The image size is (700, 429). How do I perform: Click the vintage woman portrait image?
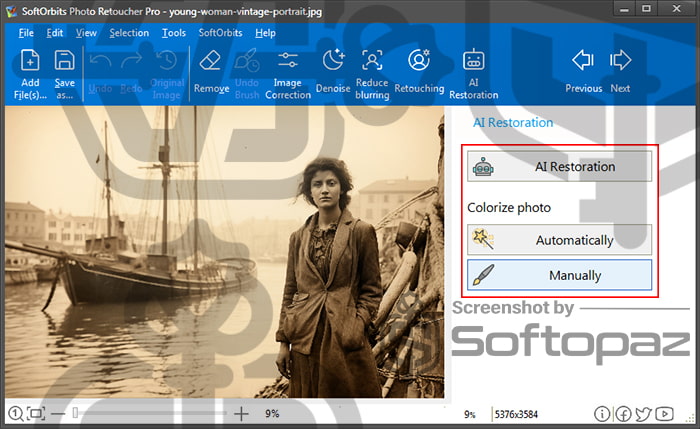pyautogui.click(x=225, y=252)
